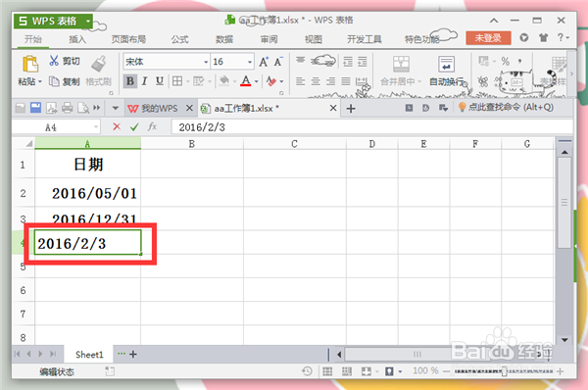Open print preview icon

point(83,108)
